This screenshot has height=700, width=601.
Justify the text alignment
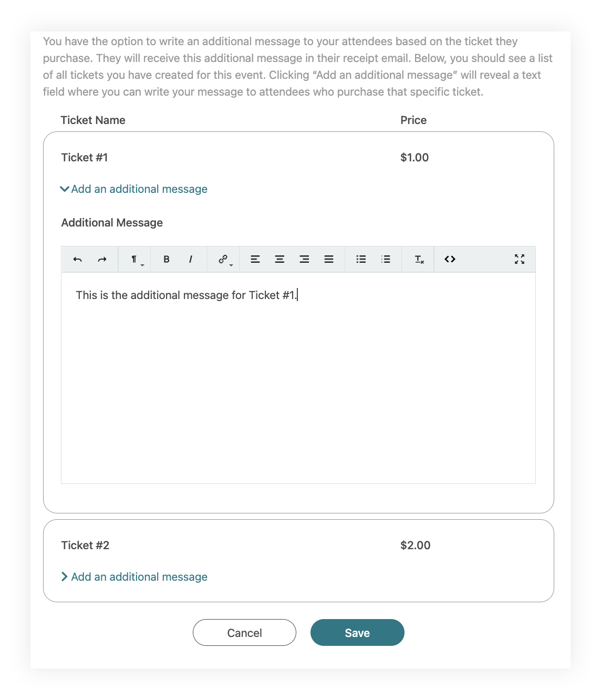(x=329, y=259)
